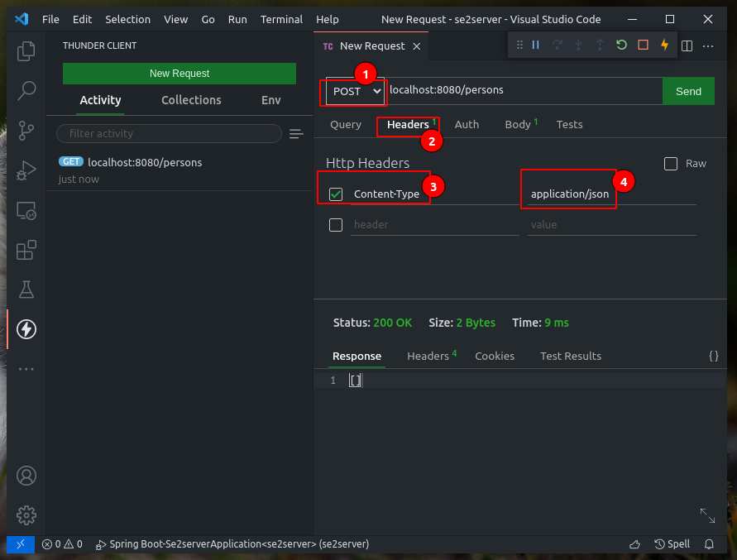Click the Hot Code Replace lightning icon
Image resolution: width=737 pixels, height=560 pixels.
664,45
